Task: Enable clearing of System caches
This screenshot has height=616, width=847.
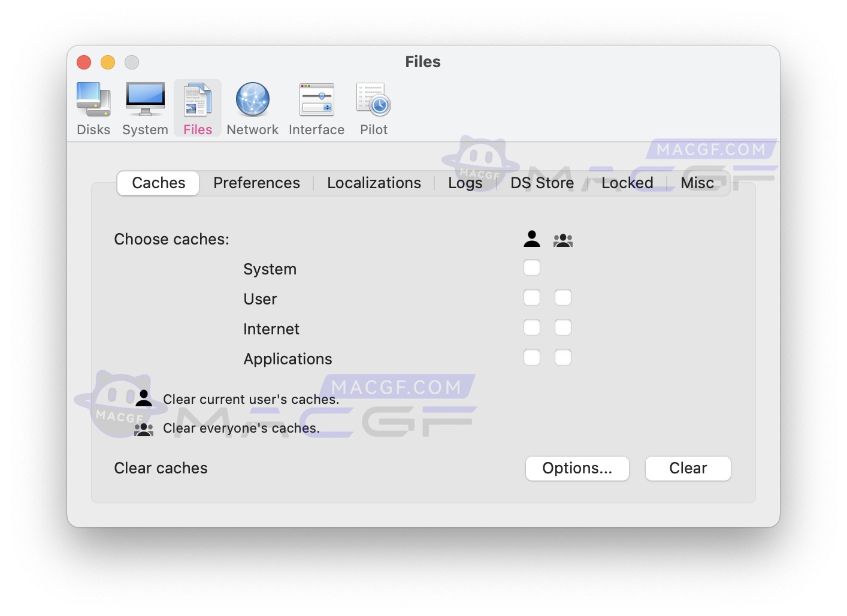Action: coord(531,267)
